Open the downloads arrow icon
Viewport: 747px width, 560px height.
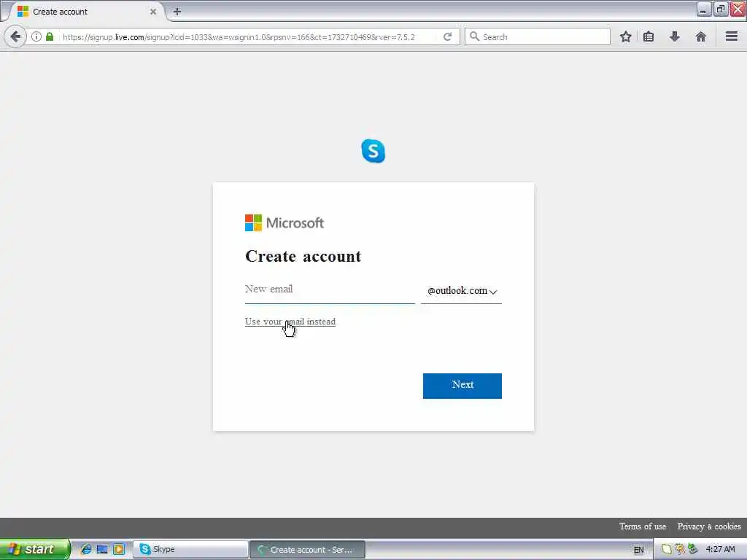675,36
